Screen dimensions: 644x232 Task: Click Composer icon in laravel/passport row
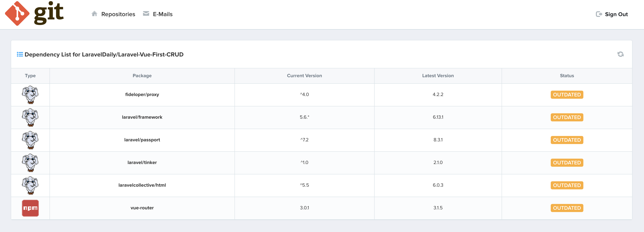point(30,140)
